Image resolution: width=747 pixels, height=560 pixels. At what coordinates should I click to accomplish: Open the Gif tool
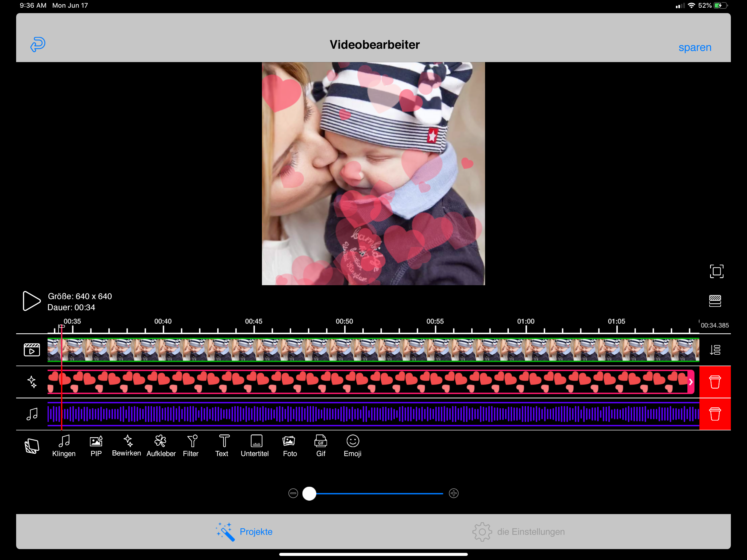click(320, 445)
